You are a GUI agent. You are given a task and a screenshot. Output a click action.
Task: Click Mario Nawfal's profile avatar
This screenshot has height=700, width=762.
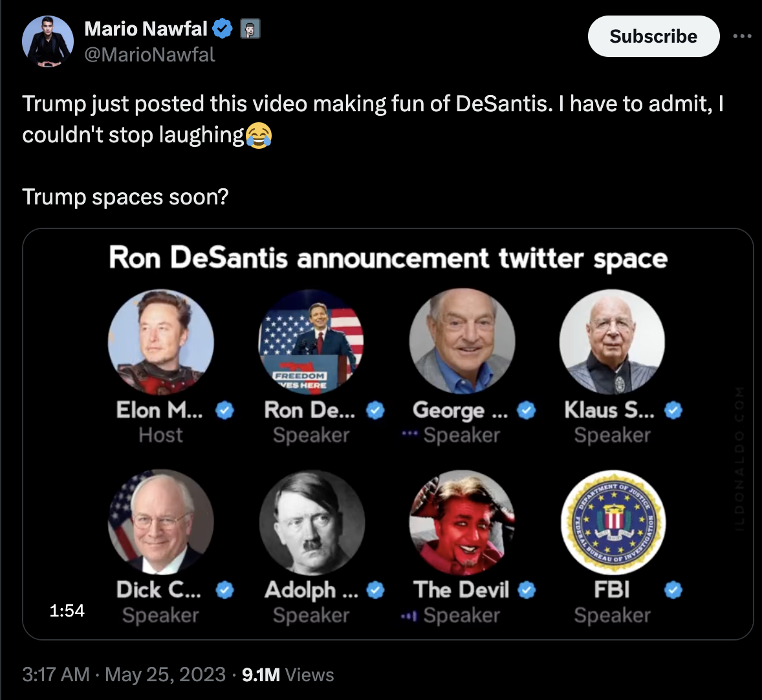(48, 41)
